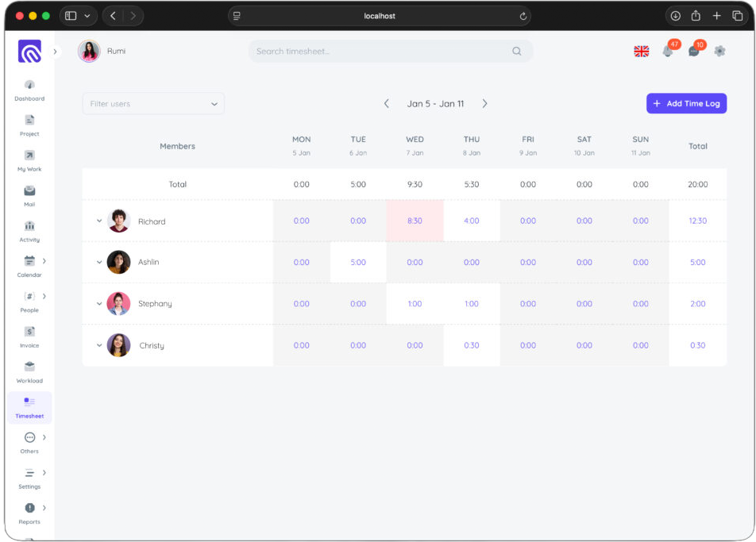The width and height of the screenshot is (756, 542).
Task: Open the Workload sidebar icon
Action: click(x=29, y=367)
